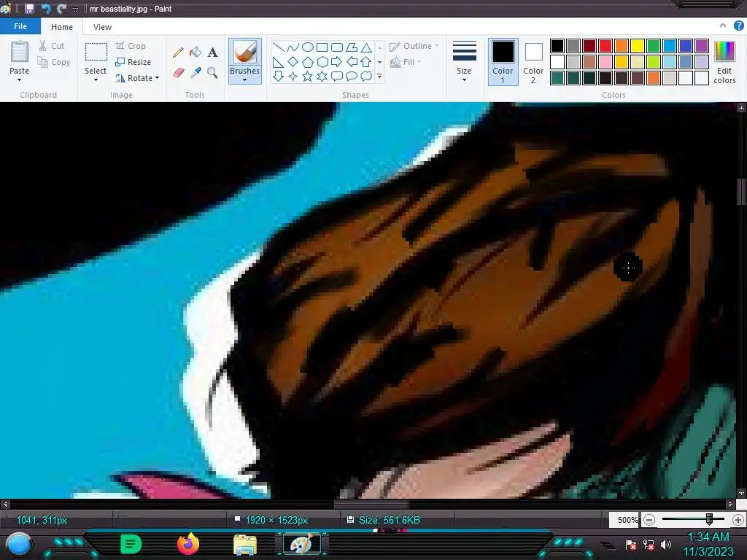Choose the Triangle shape
Screen dimensions: 747x560
[x=366, y=47]
